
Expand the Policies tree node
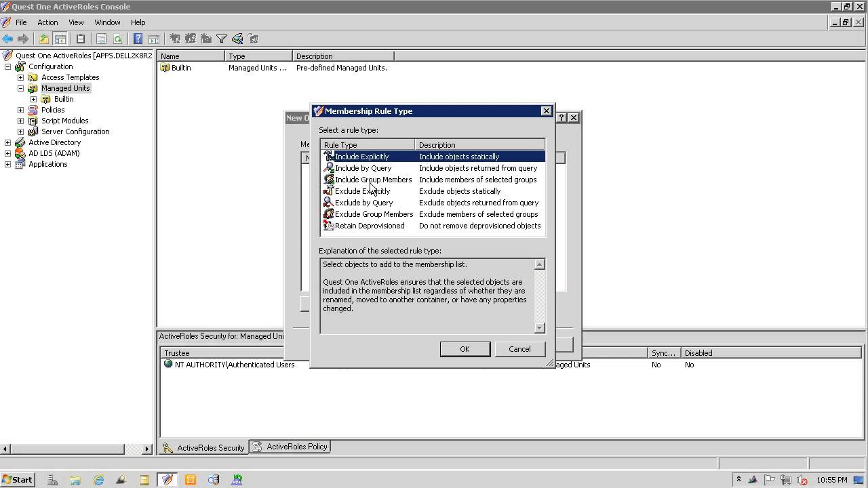click(20, 110)
